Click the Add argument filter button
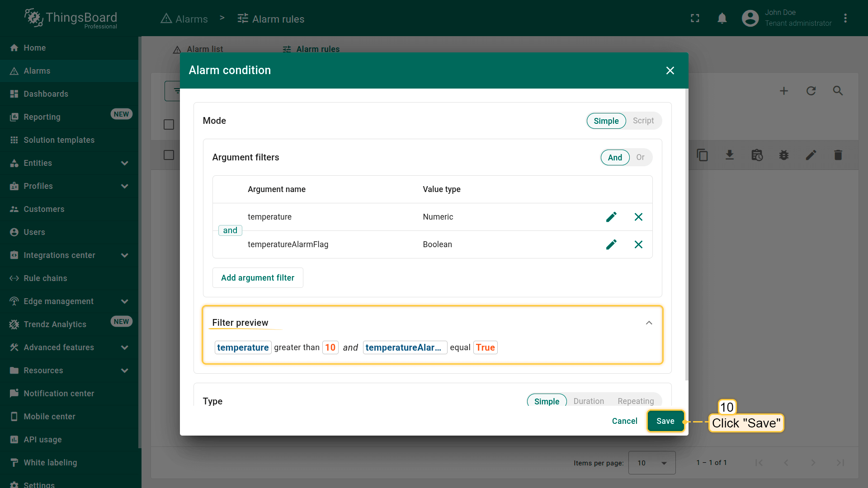This screenshot has height=488, width=868. tap(258, 278)
